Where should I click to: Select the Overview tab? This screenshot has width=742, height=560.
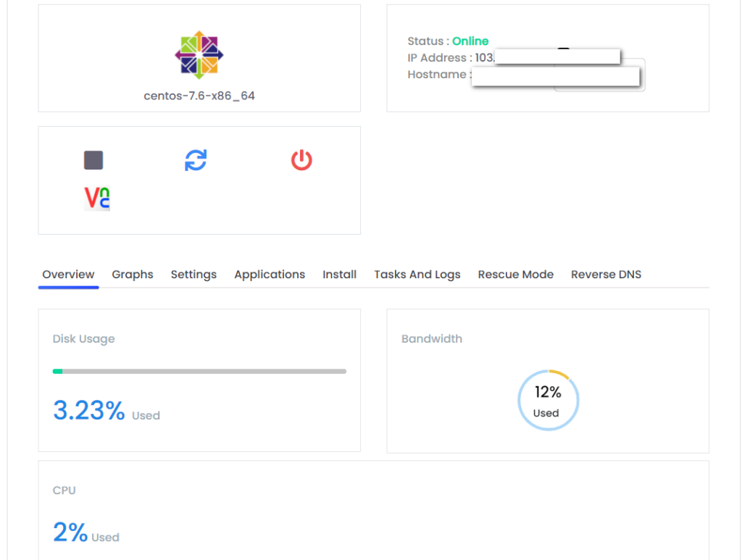68,275
